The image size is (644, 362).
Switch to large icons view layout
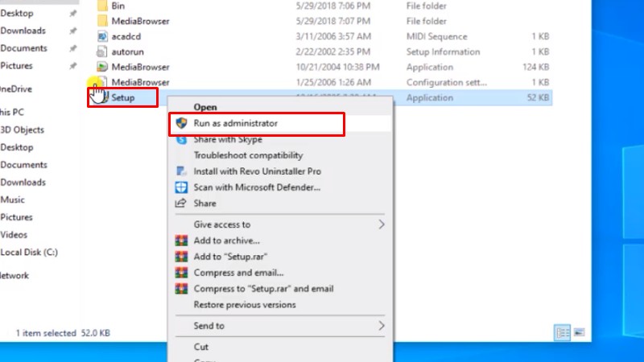pyautogui.click(x=580, y=332)
